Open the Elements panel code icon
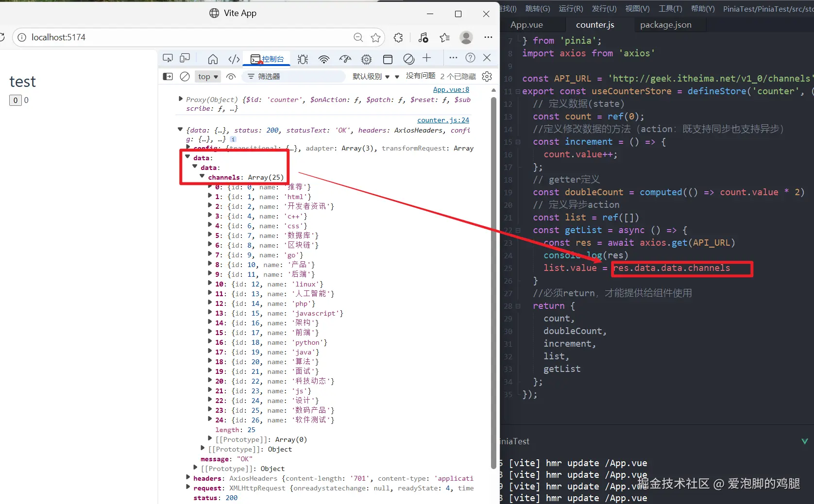Screen dimensions: 814x504 point(234,59)
